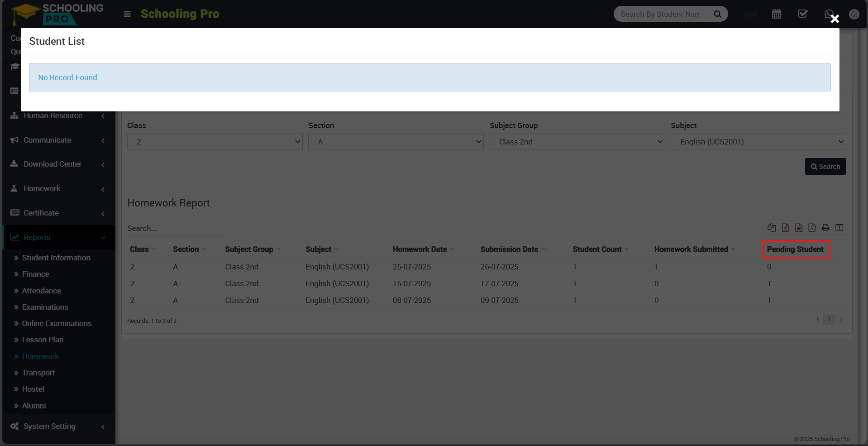Open Attendance report submenu
The height and width of the screenshot is (446, 868).
[42, 291]
